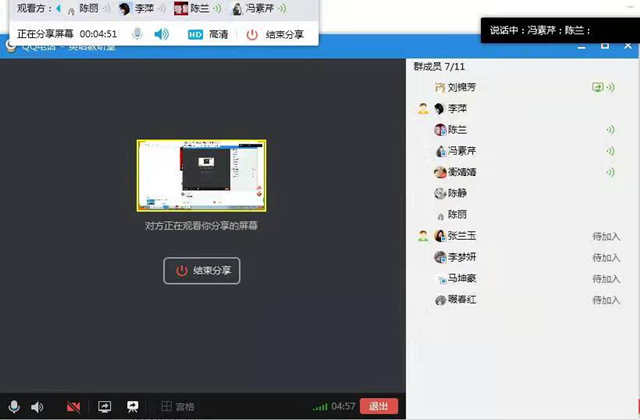
Task: Click the presentation icon in bottom toolbar
Action: [x=132, y=407]
